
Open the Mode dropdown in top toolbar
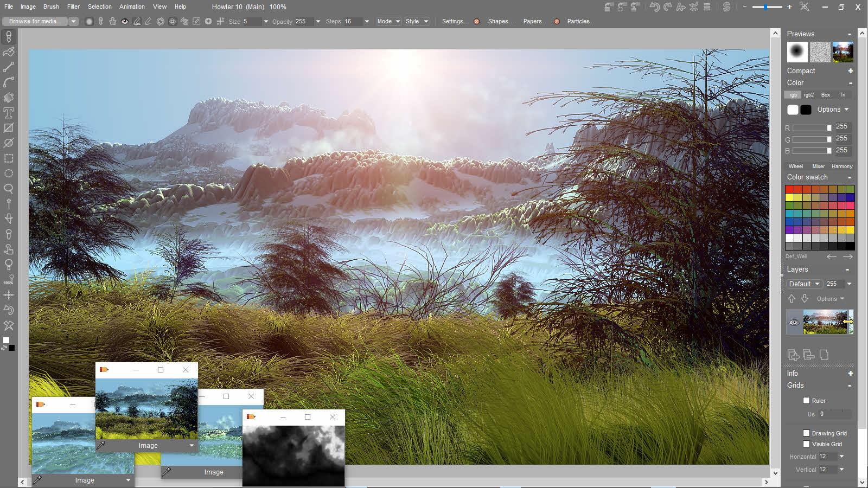coord(388,21)
